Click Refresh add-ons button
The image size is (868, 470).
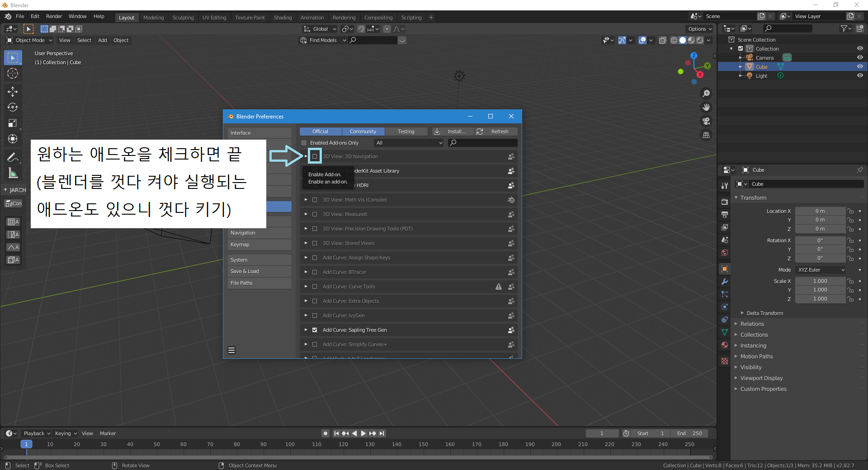coord(496,132)
